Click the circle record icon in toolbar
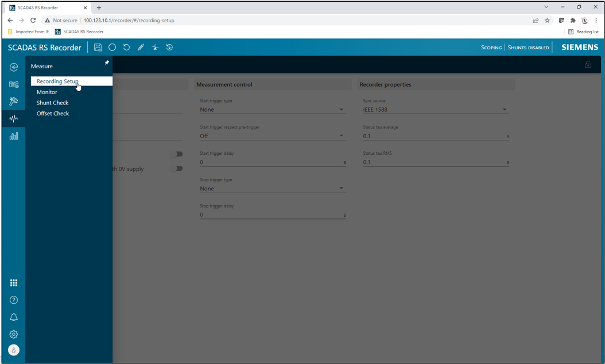 click(x=113, y=48)
